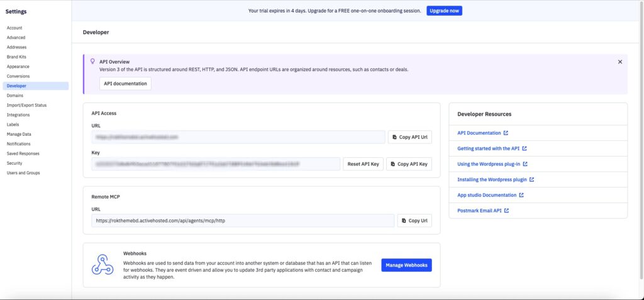Reset the API Key

[363, 164]
